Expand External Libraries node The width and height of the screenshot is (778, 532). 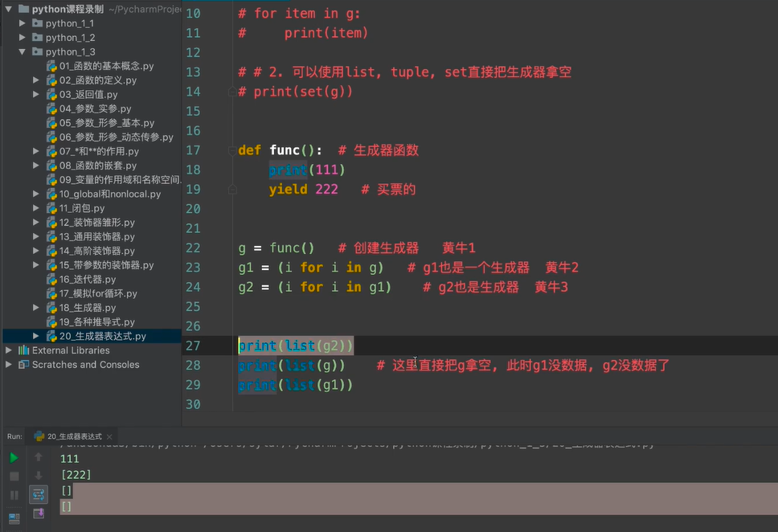[8, 350]
